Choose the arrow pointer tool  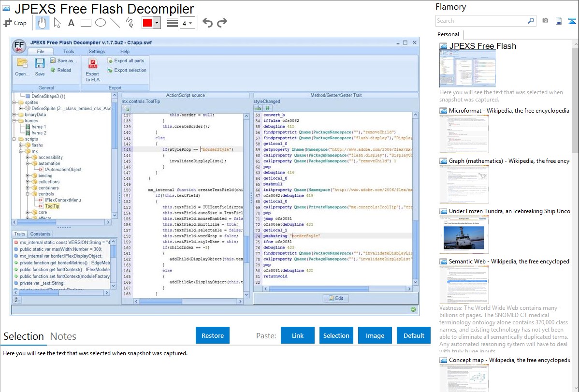[57, 23]
